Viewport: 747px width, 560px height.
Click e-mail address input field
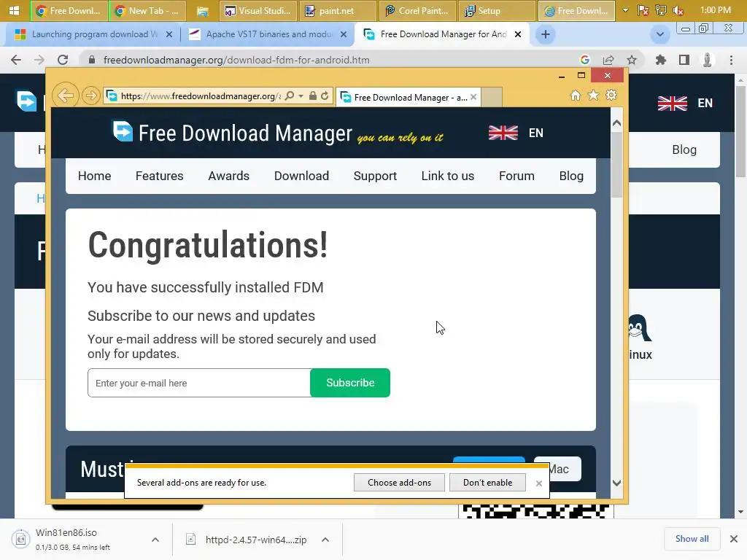point(198,383)
